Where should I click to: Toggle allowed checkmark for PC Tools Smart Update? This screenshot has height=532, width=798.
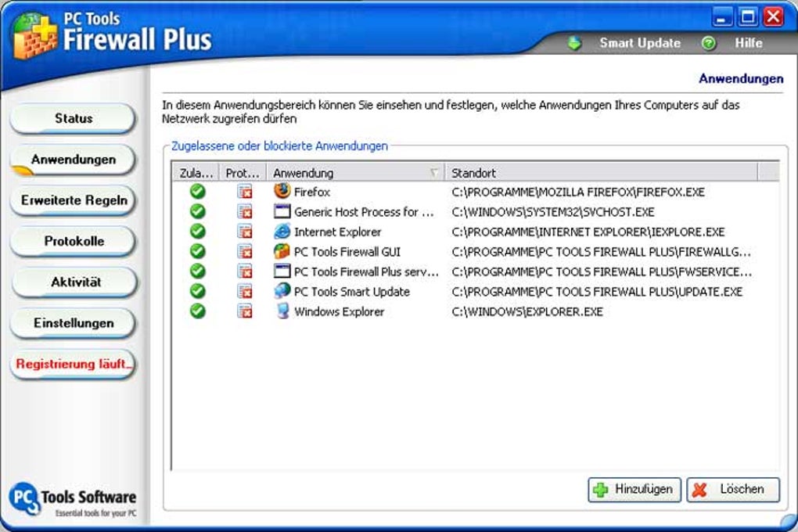pyautogui.click(x=197, y=291)
